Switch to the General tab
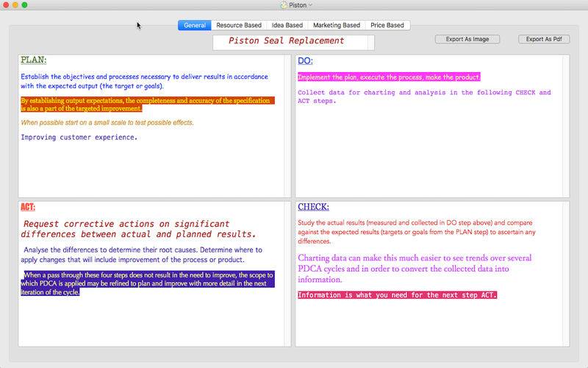Viewport: 588px width, 368px height. (x=195, y=25)
